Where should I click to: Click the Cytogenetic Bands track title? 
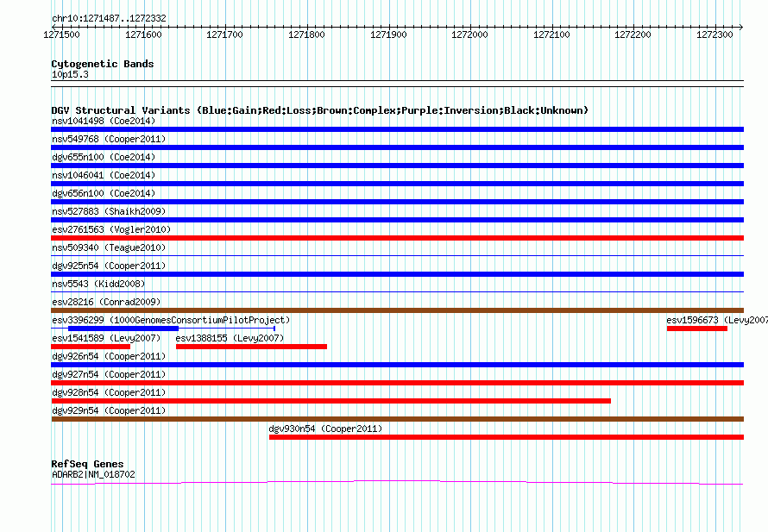point(103,64)
